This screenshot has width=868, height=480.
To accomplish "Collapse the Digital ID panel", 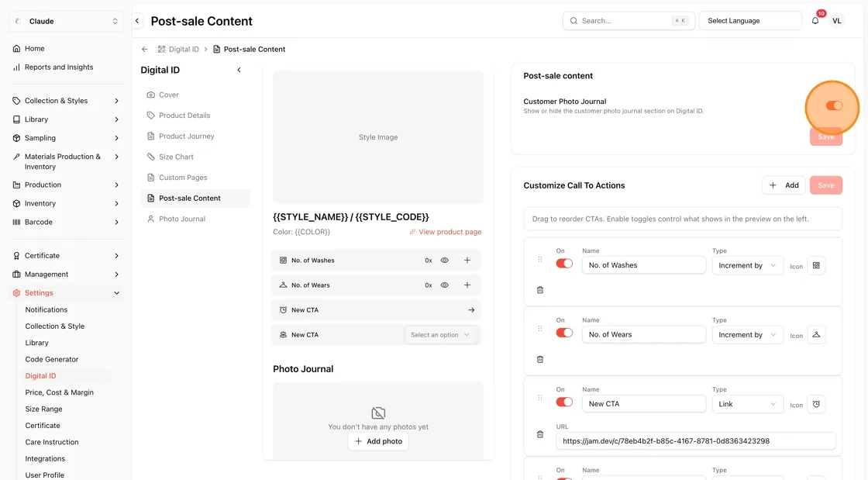I will [239, 70].
